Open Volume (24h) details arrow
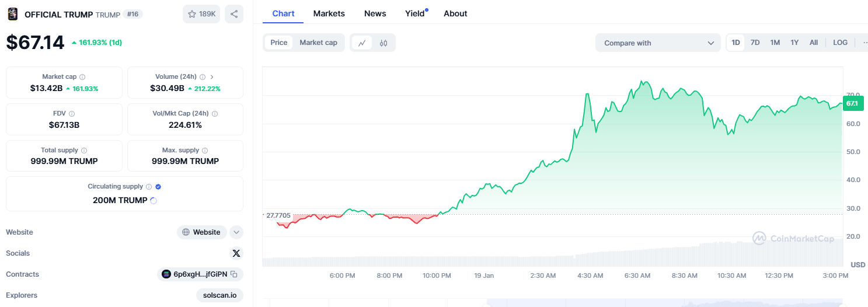Viewport: 868px width, 307px height. click(212, 77)
